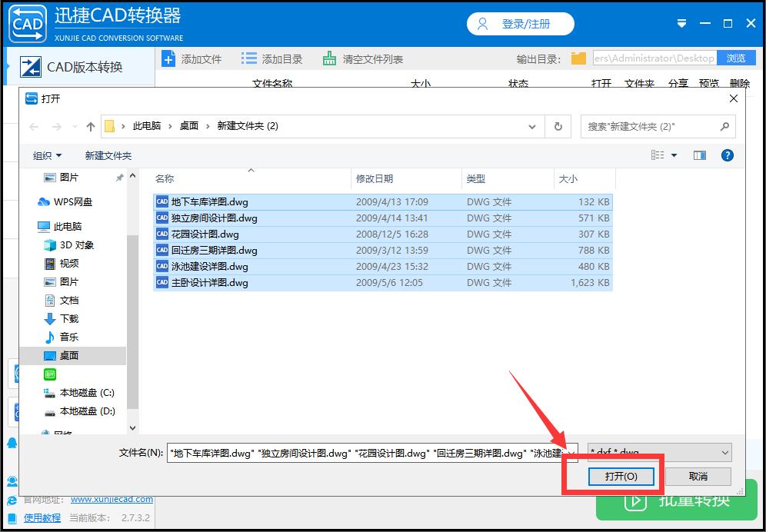Click the output directory folder icon
Image resolution: width=766 pixels, height=532 pixels.
578,58
